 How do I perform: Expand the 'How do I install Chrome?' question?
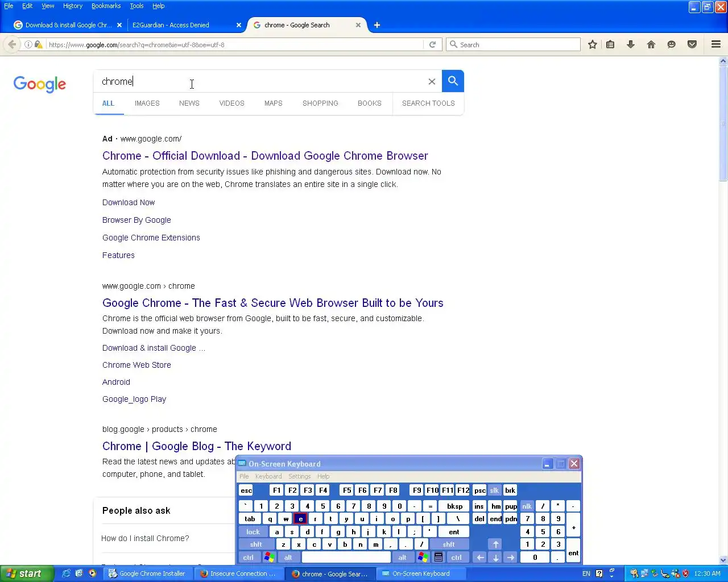tap(145, 538)
